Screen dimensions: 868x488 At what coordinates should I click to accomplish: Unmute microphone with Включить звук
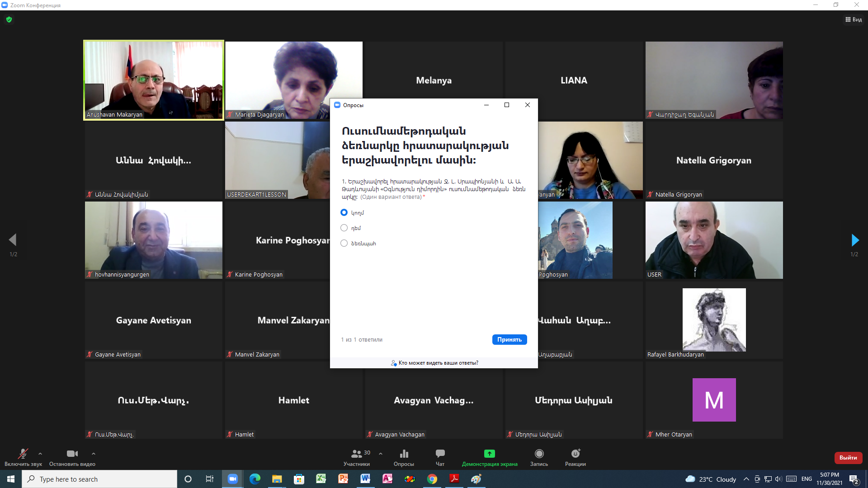(x=23, y=457)
